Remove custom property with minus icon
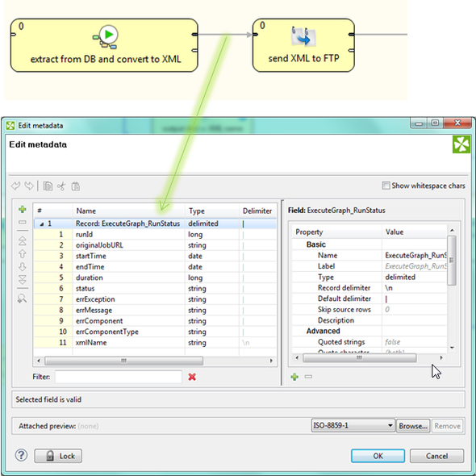 pos(308,377)
